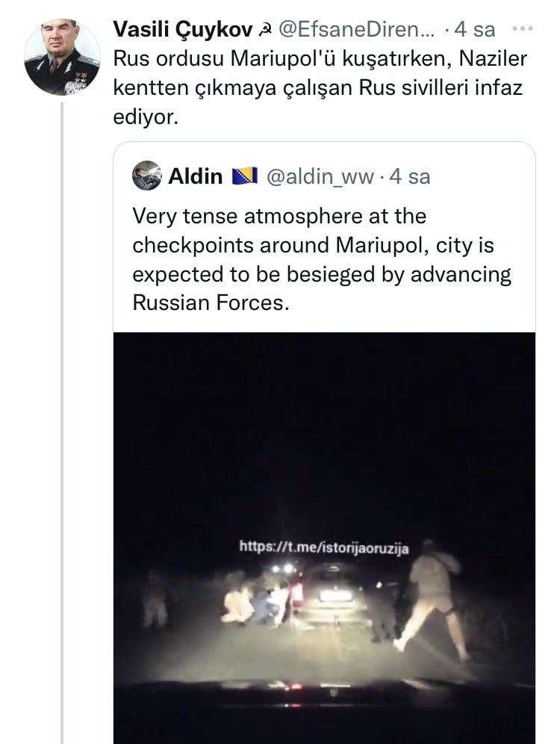Click the thread line below the avatar
This screenshot has width=560, height=744.
click(62, 422)
